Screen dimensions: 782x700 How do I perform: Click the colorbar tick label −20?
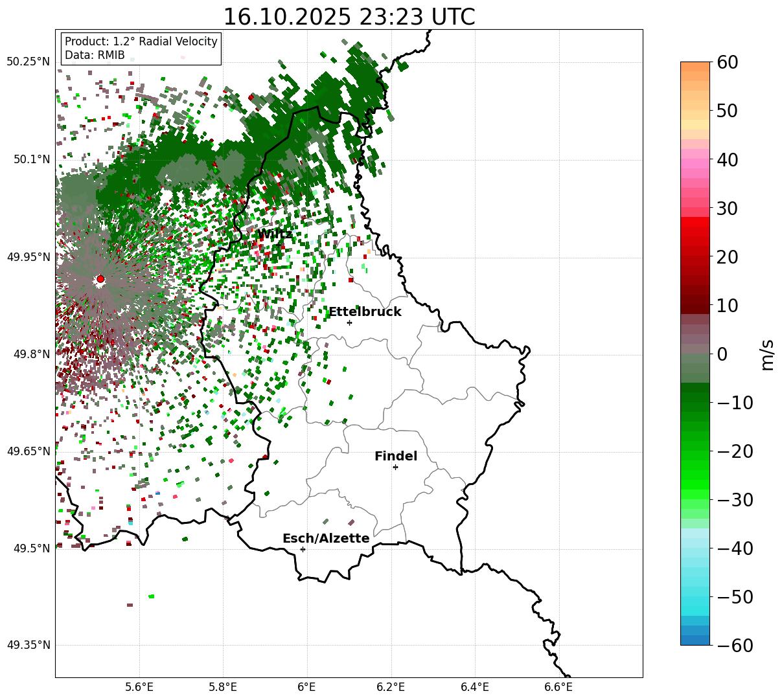735,451
